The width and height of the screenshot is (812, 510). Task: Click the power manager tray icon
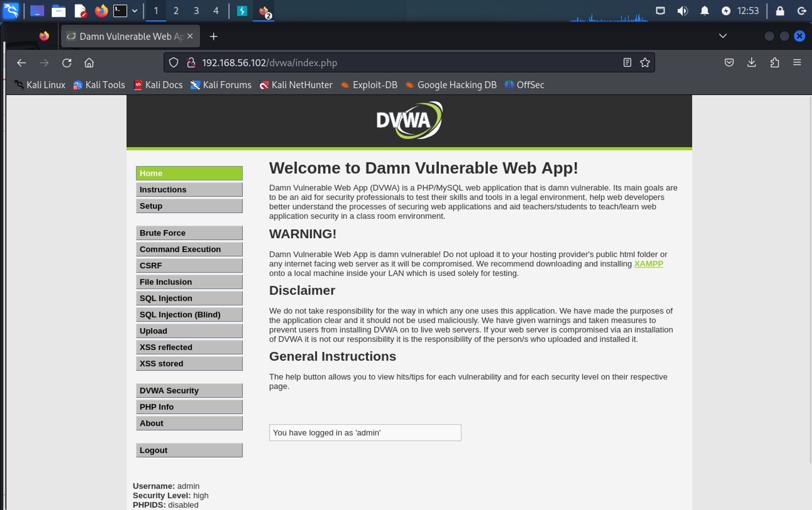[726, 11]
